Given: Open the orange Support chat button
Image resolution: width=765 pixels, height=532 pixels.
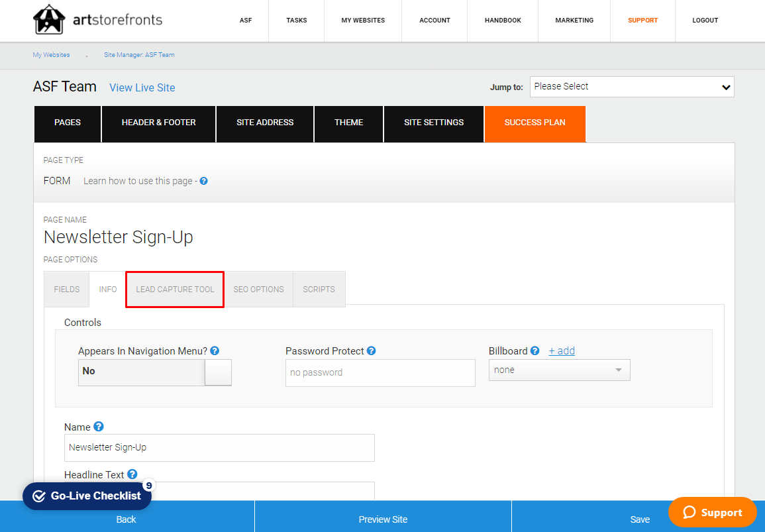Looking at the screenshot, I should (712, 512).
